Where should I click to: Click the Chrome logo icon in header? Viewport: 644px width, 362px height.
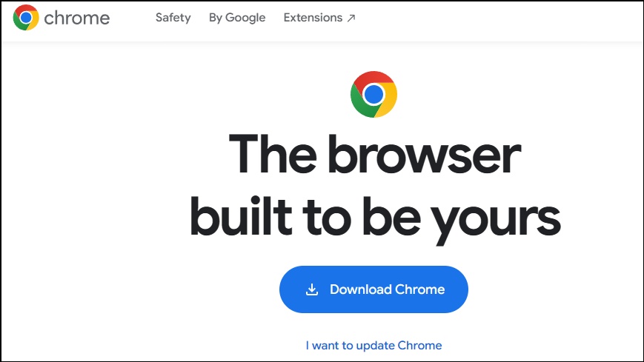tap(26, 18)
